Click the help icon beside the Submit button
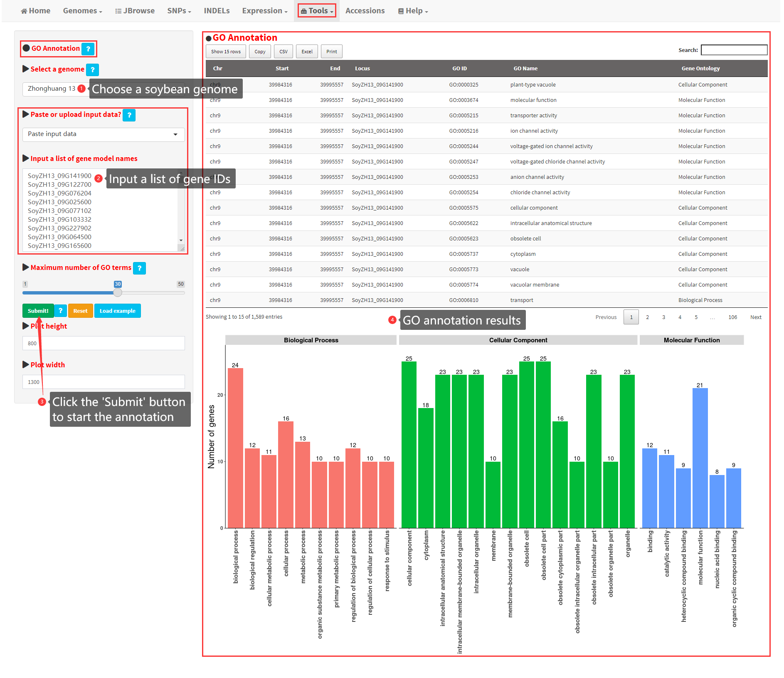 click(x=61, y=311)
